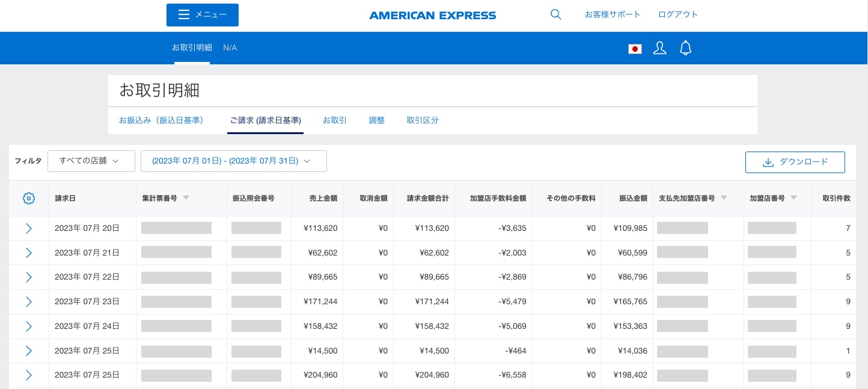
Task: Open the date range filter dropdown
Action: tap(233, 161)
